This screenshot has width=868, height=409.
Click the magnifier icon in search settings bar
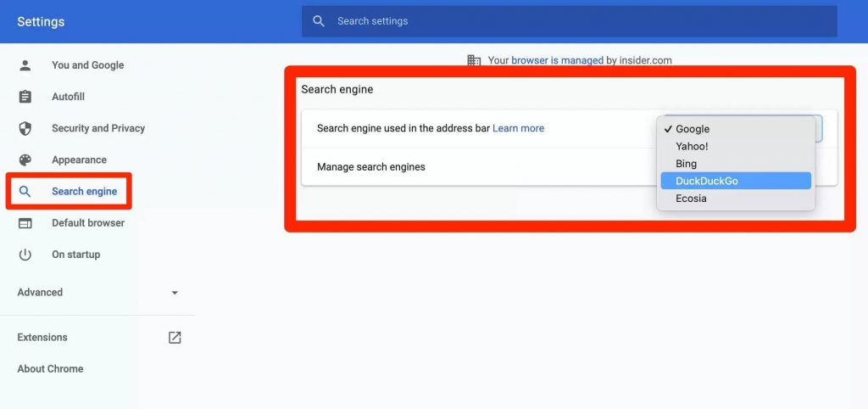click(x=319, y=21)
